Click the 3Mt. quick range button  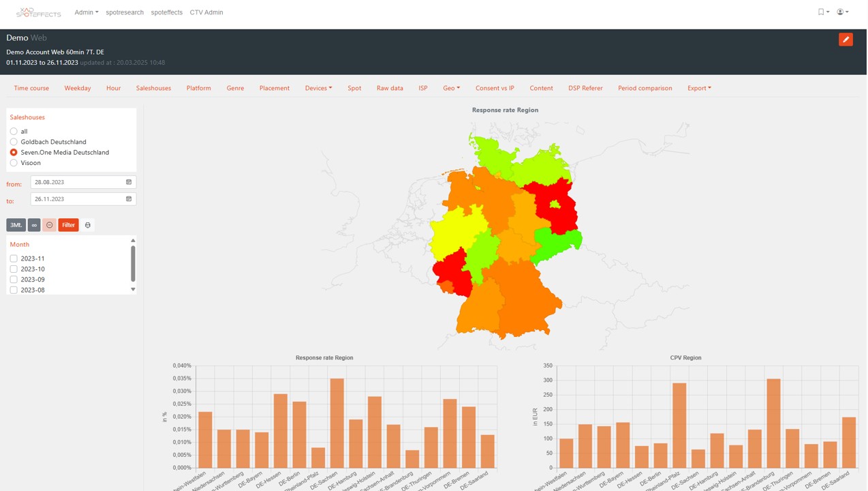(16, 225)
